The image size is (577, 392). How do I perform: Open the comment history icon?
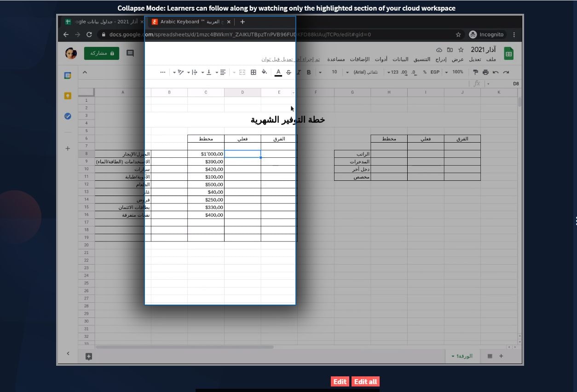[130, 53]
